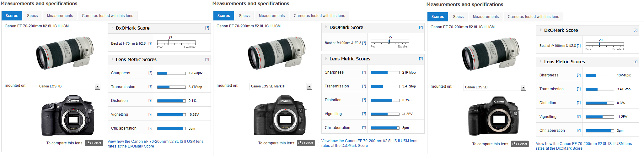644x156 pixels.
Task: Open the 'Canon EOS 7D' mounted-on dropdown
Action: (69, 86)
